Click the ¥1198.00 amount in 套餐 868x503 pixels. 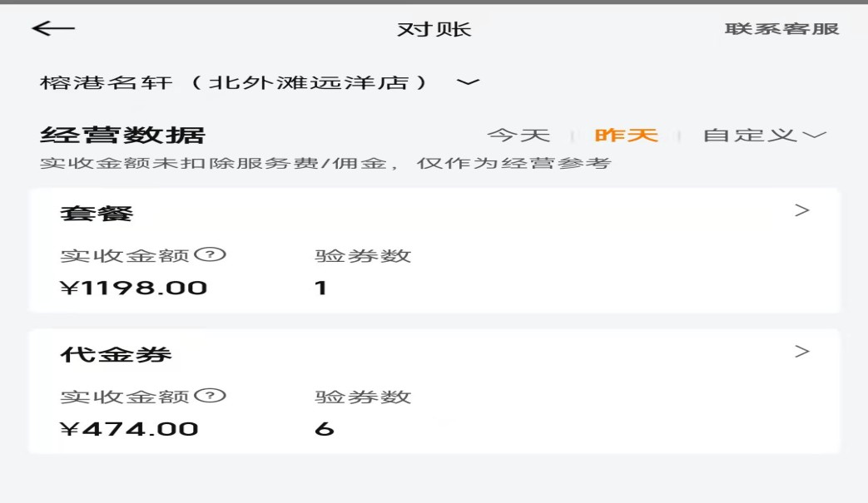[x=133, y=288]
